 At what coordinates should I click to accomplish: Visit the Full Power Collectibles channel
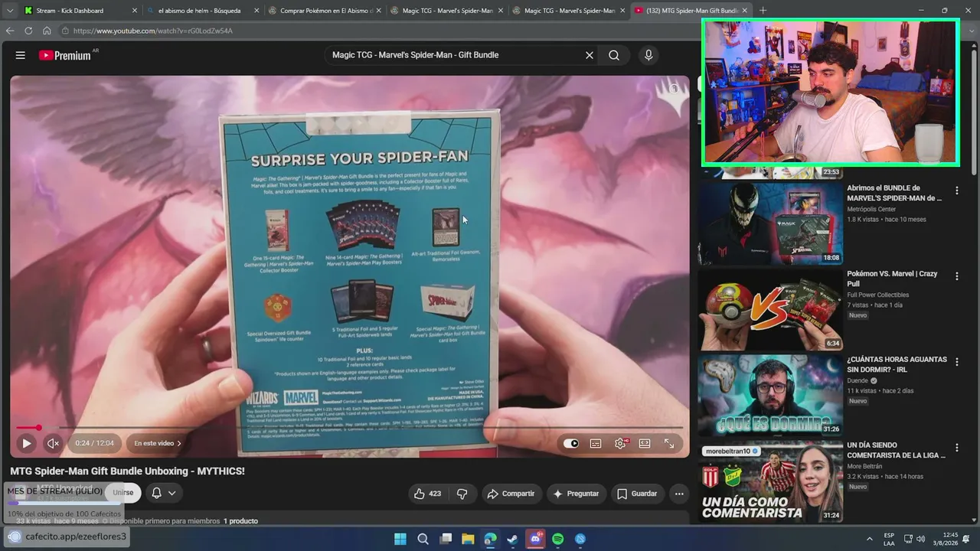(877, 295)
